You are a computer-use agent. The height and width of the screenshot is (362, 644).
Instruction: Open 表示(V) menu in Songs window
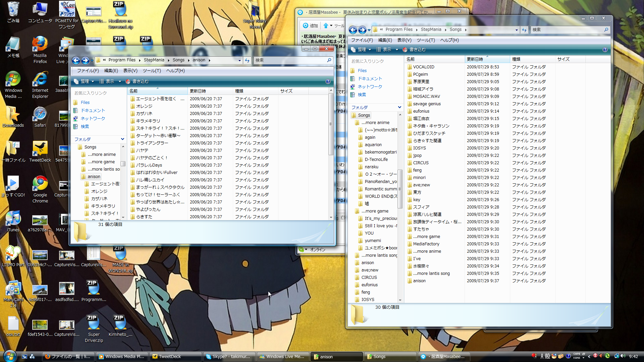click(404, 40)
